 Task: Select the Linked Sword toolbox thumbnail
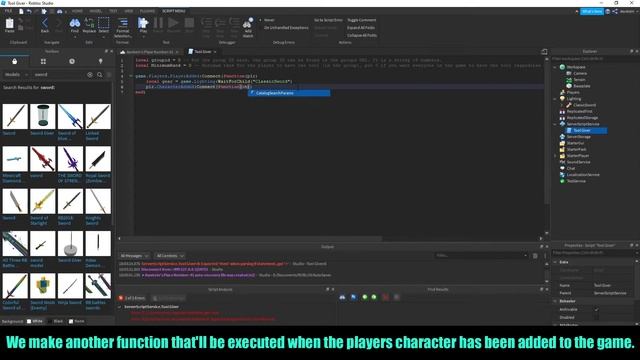coord(98,117)
